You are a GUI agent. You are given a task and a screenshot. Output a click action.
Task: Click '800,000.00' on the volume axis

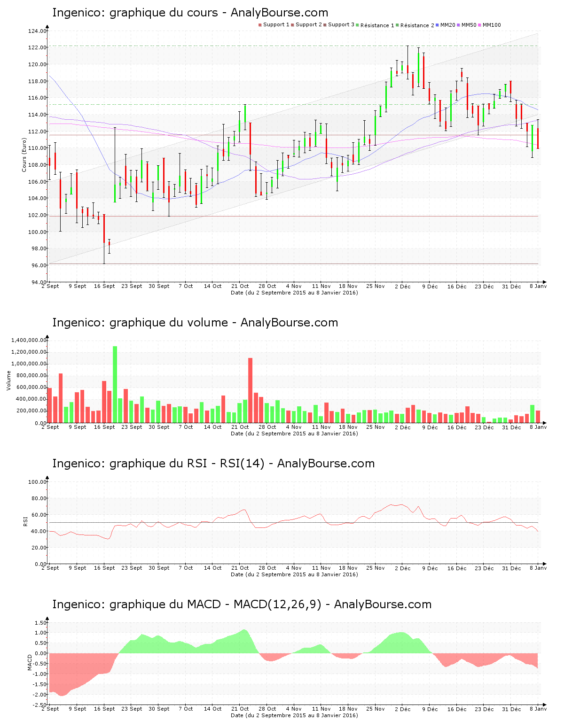click(x=32, y=376)
